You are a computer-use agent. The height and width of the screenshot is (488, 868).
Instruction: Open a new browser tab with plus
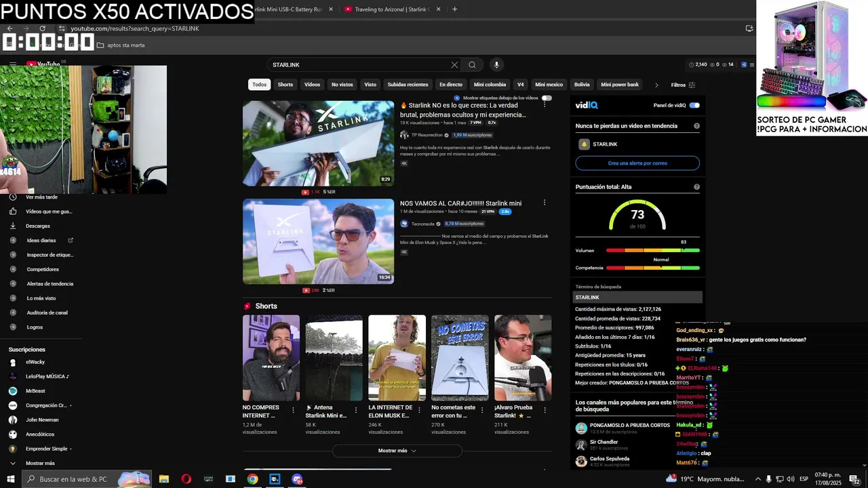point(454,9)
